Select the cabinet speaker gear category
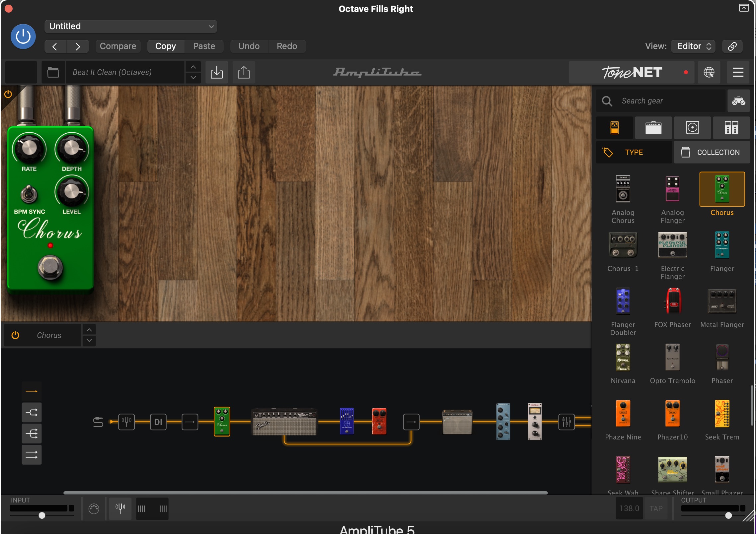This screenshot has height=534, width=756. (692, 128)
